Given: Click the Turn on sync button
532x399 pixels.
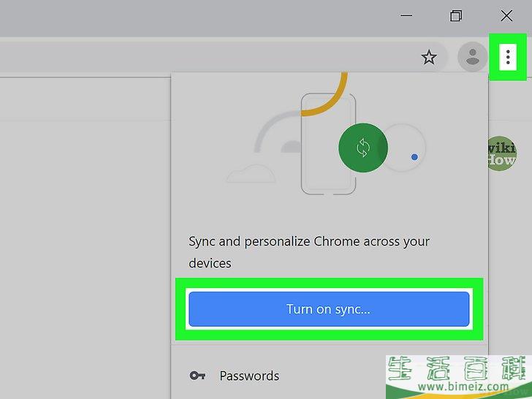Looking at the screenshot, I should pyautogui.click(x=329, y=309).
